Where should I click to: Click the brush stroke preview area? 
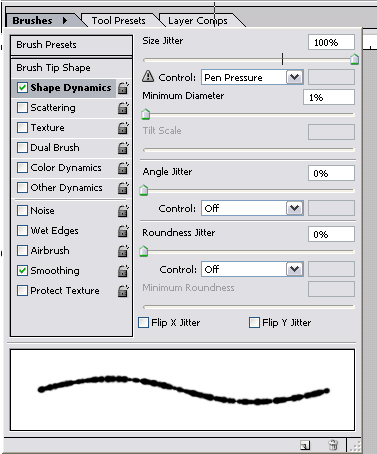pos(183,390)
